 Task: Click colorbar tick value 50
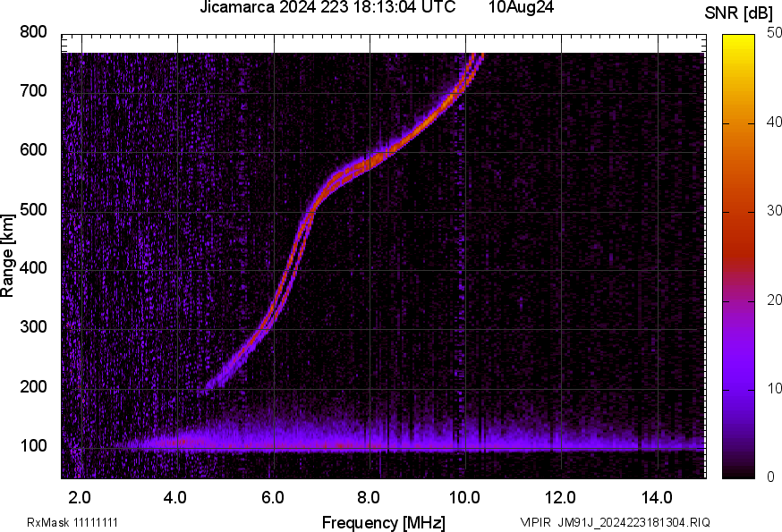tap(774, 33)
